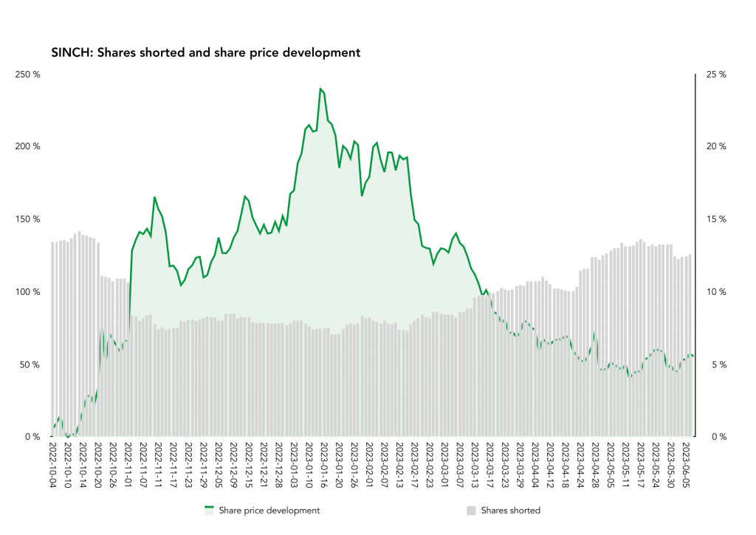
Task: Click the 2023-02-01 date label
Action: tap(370, 465)
